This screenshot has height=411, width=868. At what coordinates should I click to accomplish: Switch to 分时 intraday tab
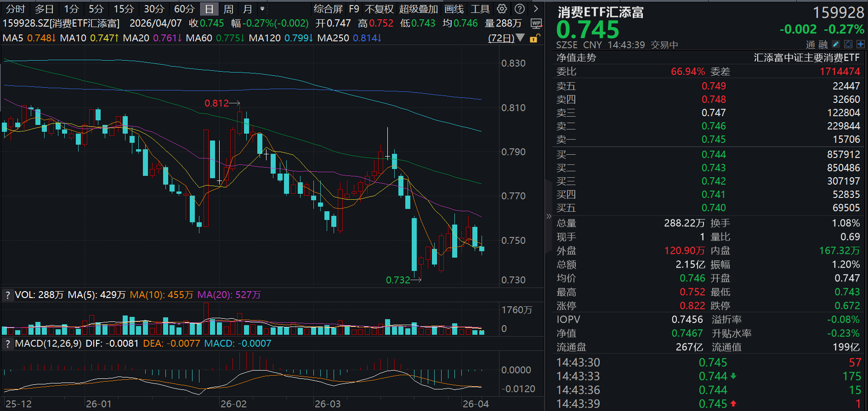15,9
